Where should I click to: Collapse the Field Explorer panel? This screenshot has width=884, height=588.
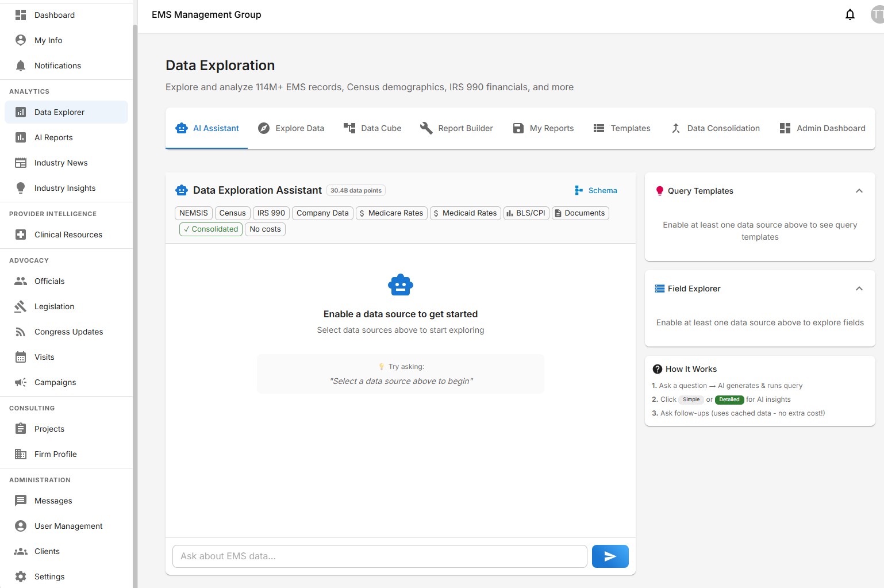[x=859, y=289]
